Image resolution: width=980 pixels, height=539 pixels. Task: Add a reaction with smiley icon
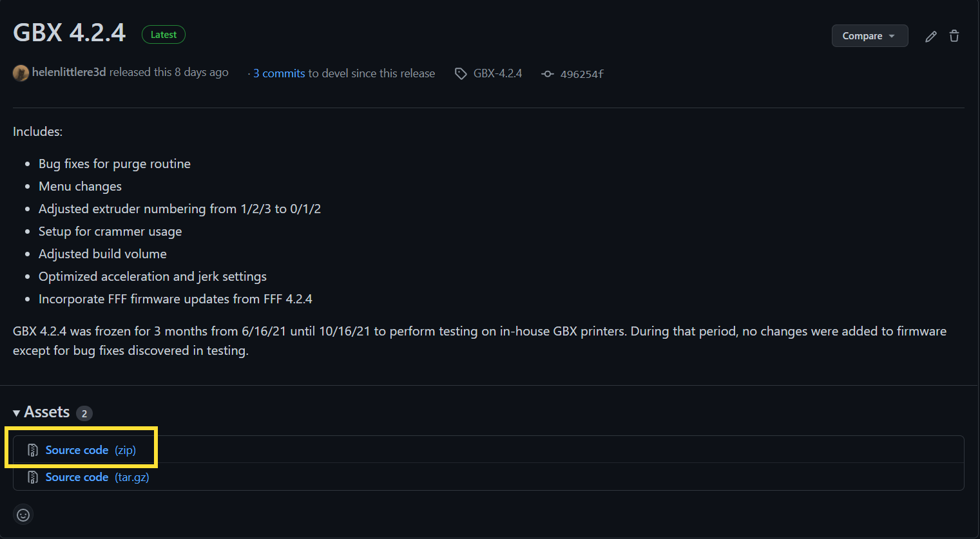tap(23, 515)
